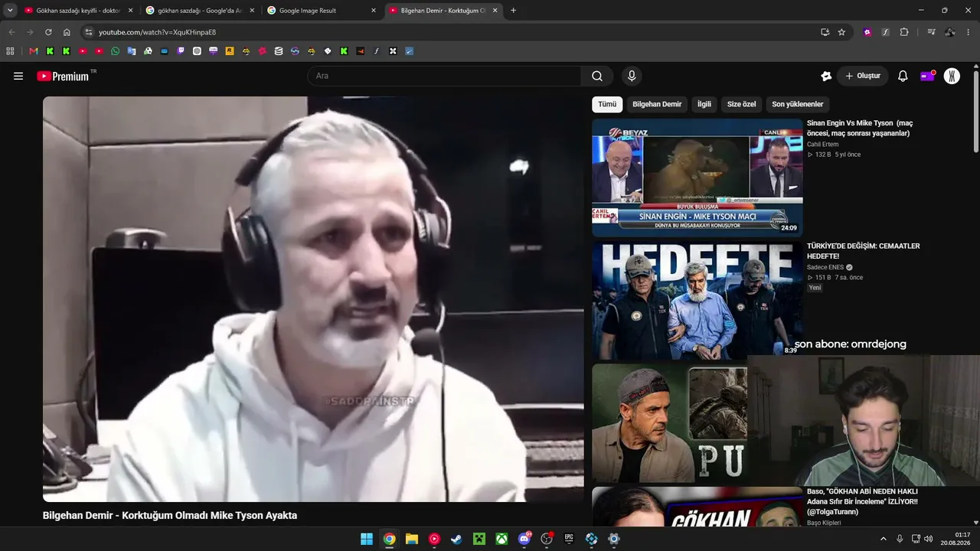The height and width of the screenshot is (551, 980).
Task: Open Sinan Engin Vs Mike Tyson video thumbnail
Action: tap(697, 178)
